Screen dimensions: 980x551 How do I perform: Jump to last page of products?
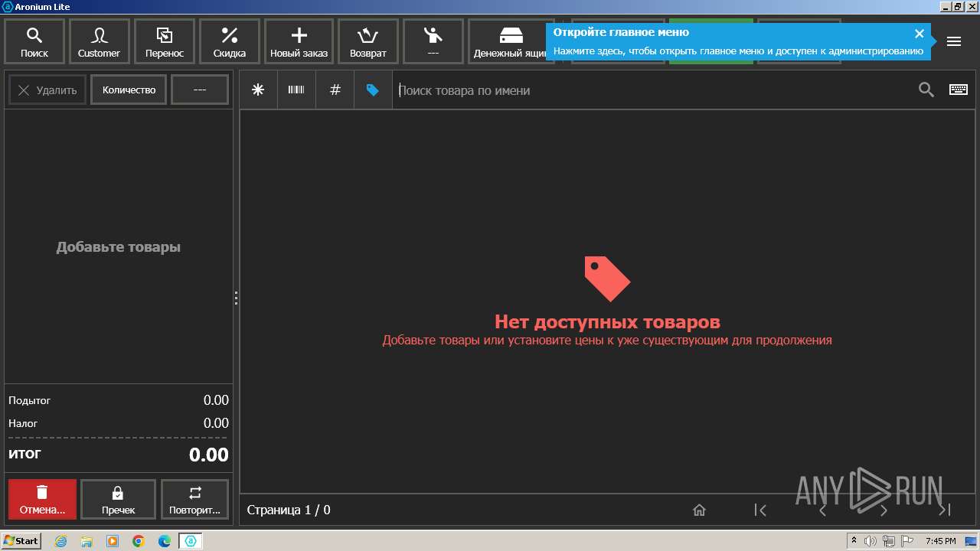(945, 510)
